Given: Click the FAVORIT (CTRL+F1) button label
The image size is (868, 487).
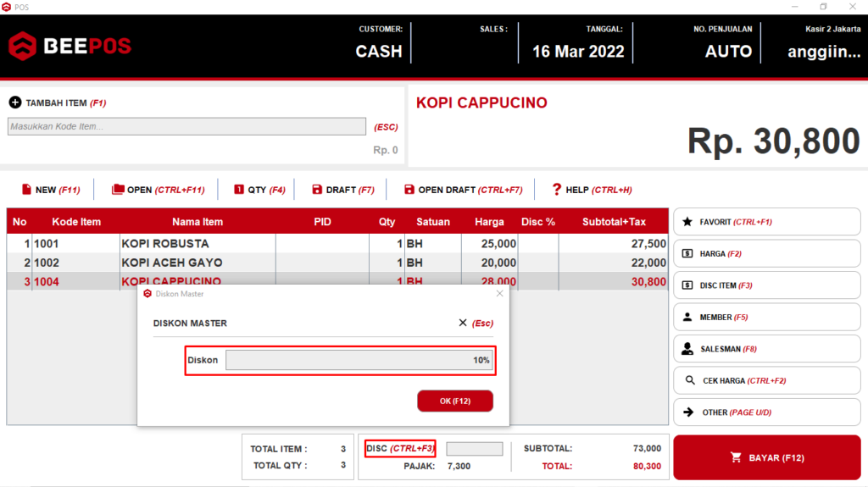Looking at the screenshot, I should point(736,222).
